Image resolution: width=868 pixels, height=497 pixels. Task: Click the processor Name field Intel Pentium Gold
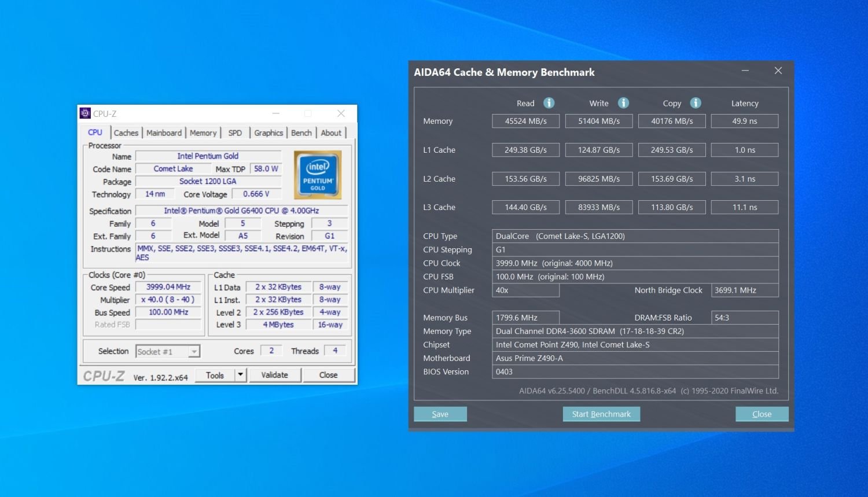click(x=208, y=156)
